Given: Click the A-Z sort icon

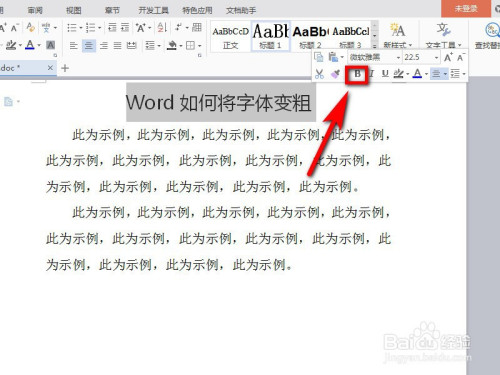Looking at the screenshot, I should coord(162,27).
